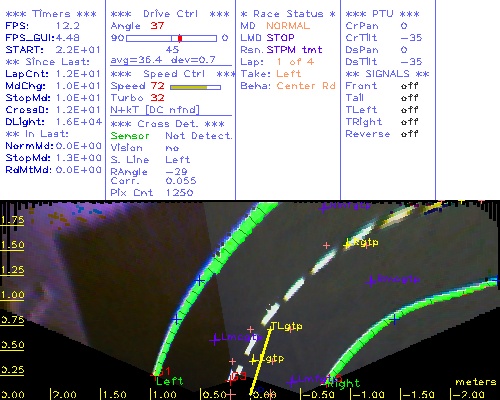Screen dimensions: 500x400
Task: Click the Drive Ctrl section header
Action: (170, 14)
